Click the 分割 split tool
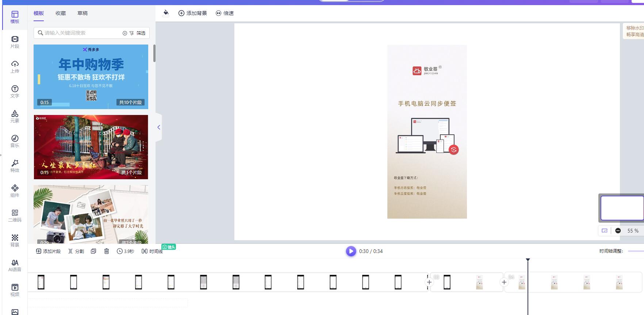 pyautogui.click(x=76, y=251)
